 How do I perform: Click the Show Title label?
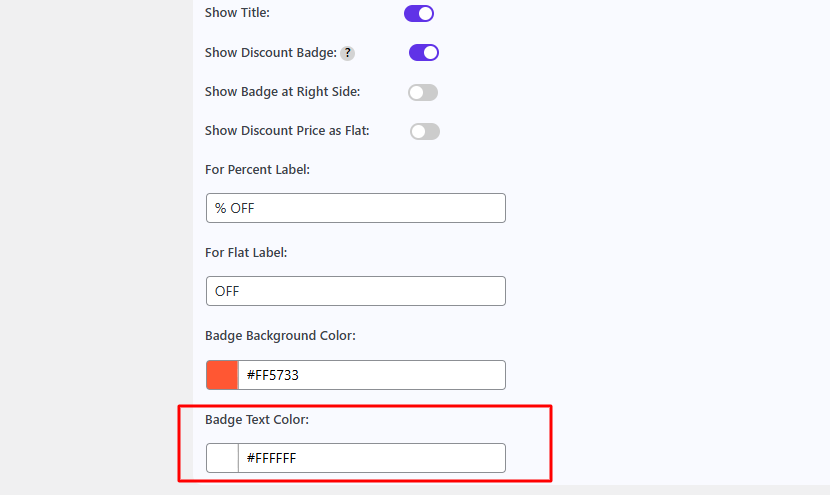pyautogui.click(x=237, y=13)
